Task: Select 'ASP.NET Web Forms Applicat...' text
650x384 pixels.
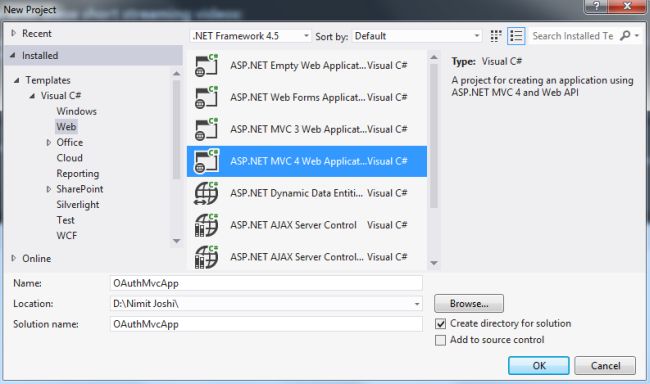Action: [x=298, y=97]
